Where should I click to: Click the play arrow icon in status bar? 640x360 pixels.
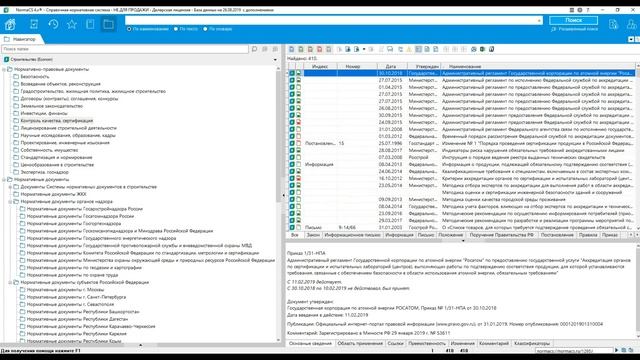[x=616, y=350]
